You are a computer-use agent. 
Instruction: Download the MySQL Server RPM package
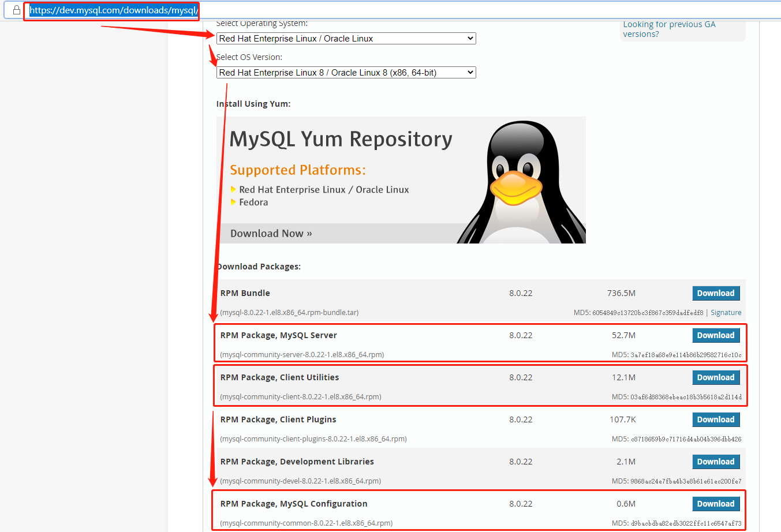pos(716,335)
